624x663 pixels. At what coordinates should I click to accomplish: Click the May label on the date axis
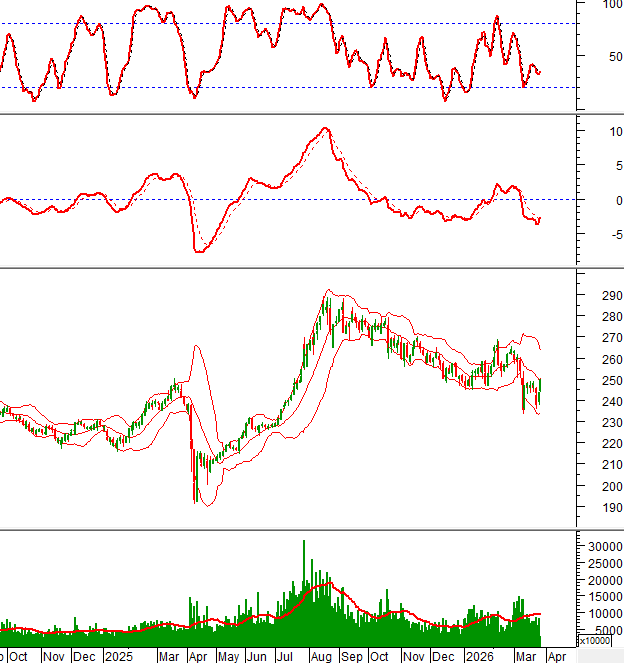coord(228,656)
